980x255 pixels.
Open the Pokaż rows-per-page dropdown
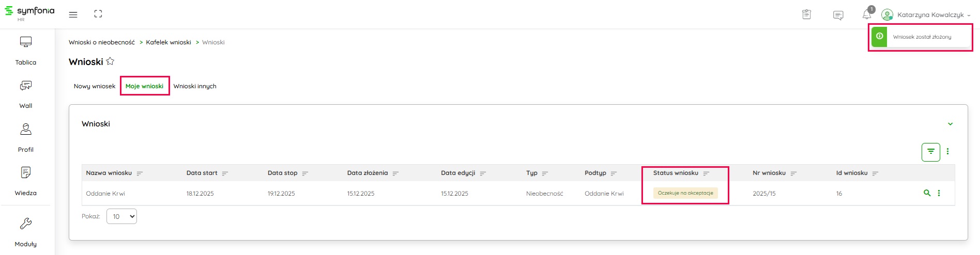pyautogui.click(x=121, y=216)
